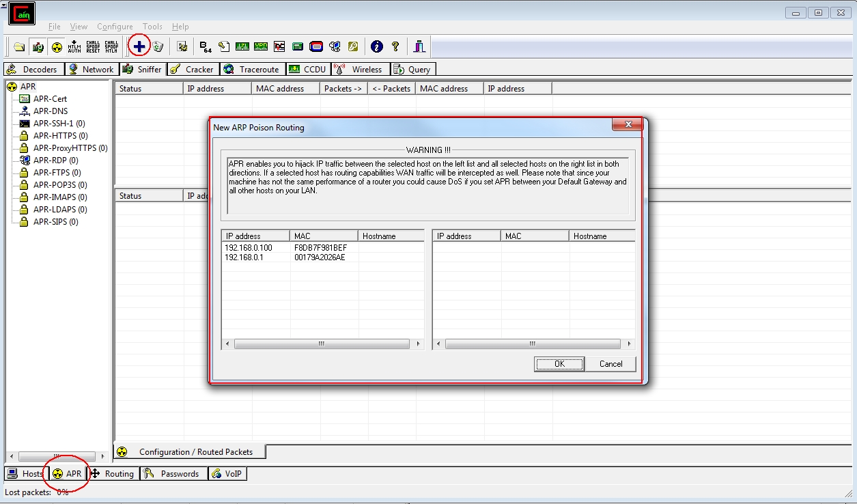The width and height of the screenshot is (857, 504).
Task: Select APR-HTTPS (0) in the tree
Action: 60,135
